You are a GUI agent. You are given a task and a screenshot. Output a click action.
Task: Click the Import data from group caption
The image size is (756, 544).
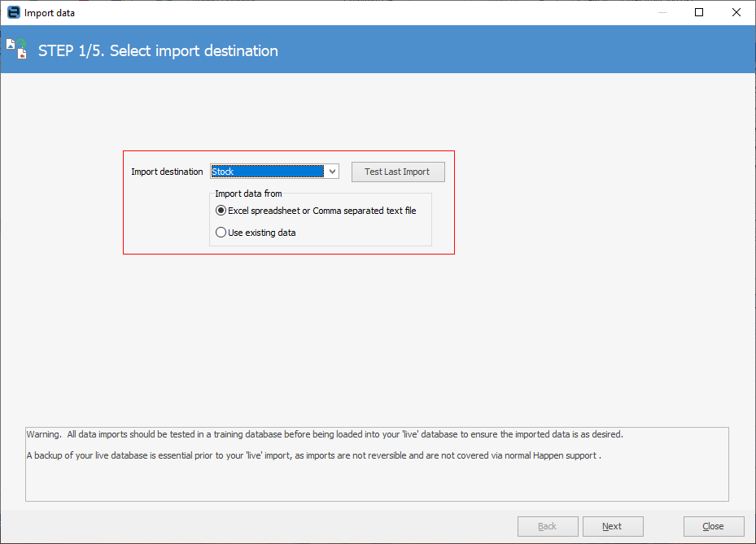point(248,194)
